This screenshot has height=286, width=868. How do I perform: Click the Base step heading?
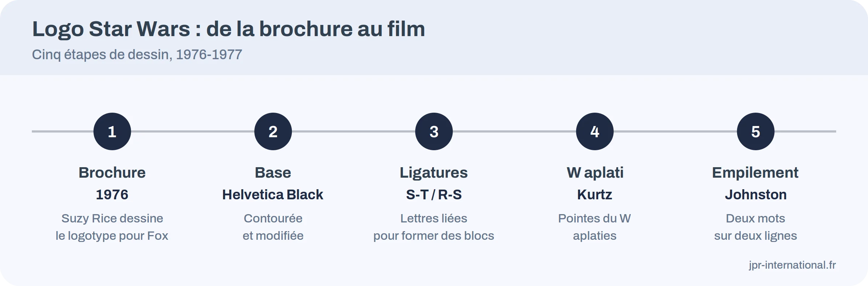[273, 173]
